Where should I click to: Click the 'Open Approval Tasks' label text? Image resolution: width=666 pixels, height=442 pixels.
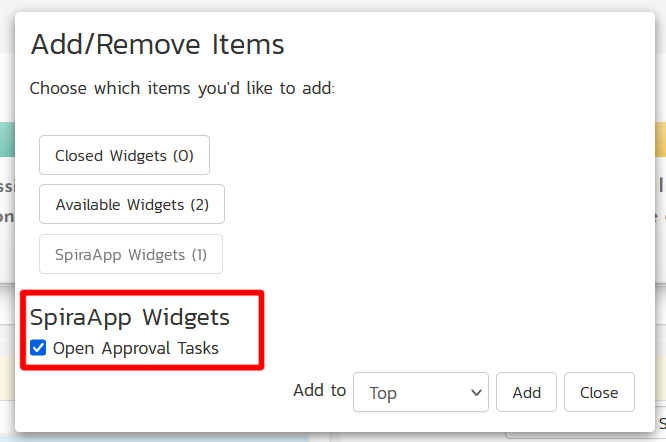[135, 349]
